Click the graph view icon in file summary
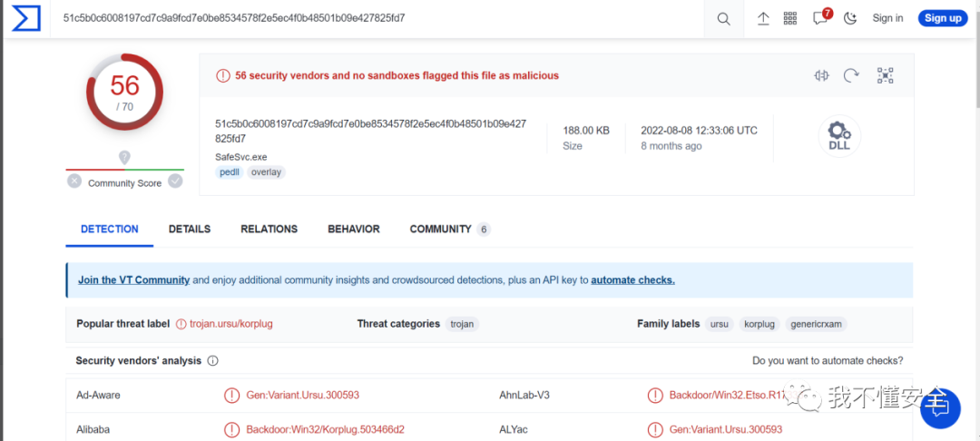This screenshot has width=980, height=441. click(886, 76)
